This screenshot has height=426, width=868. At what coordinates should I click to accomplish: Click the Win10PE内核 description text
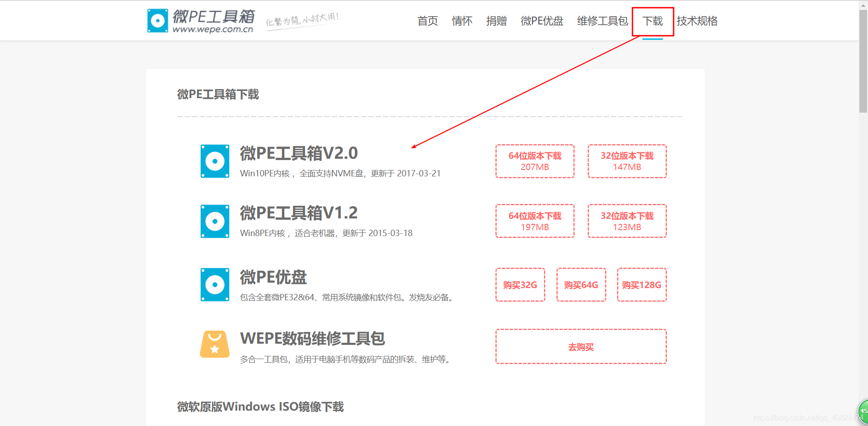(x=340, y=174)
